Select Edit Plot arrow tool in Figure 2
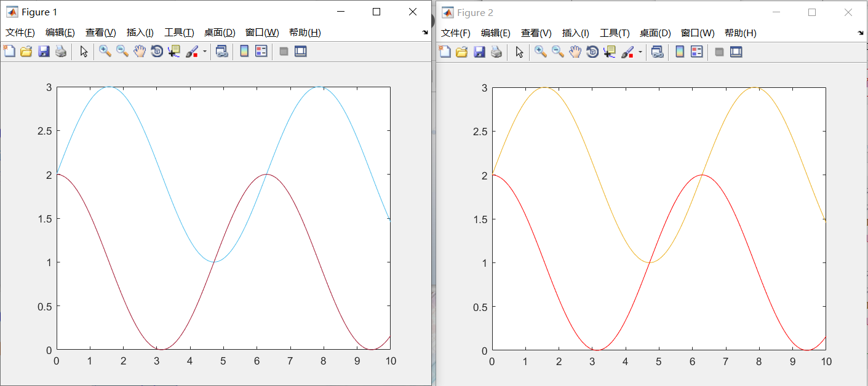 (520, 52)
